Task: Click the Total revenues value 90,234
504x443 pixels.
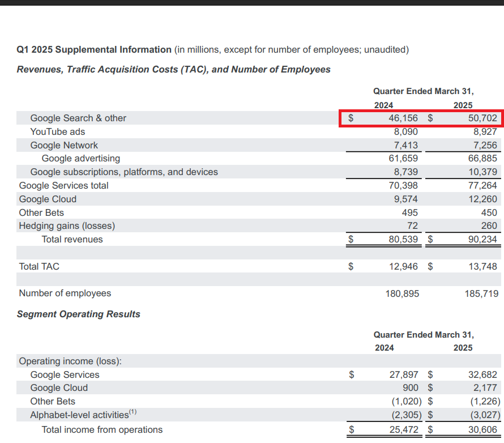Action: 482,239
